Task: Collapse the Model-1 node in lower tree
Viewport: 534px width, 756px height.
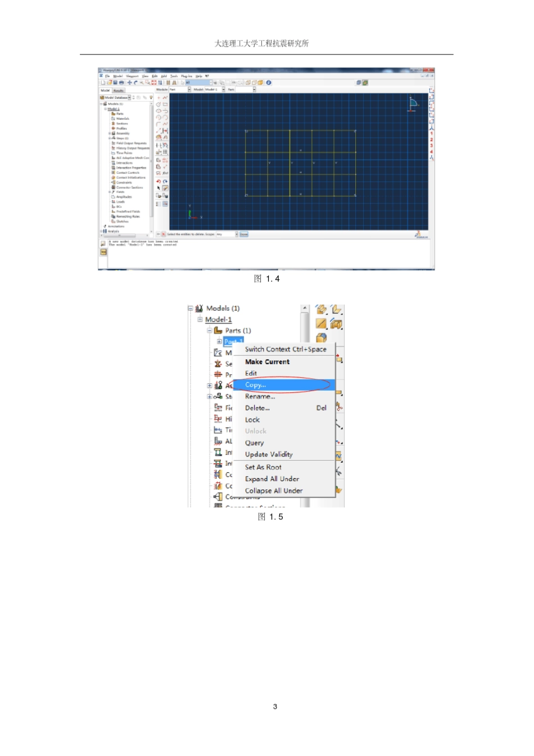Action: click(x=200, y=319)
